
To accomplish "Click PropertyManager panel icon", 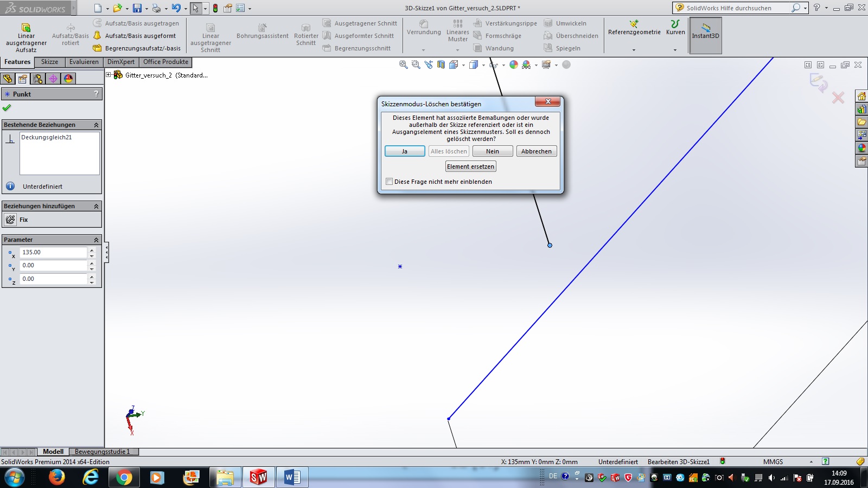I will point(23,79).
